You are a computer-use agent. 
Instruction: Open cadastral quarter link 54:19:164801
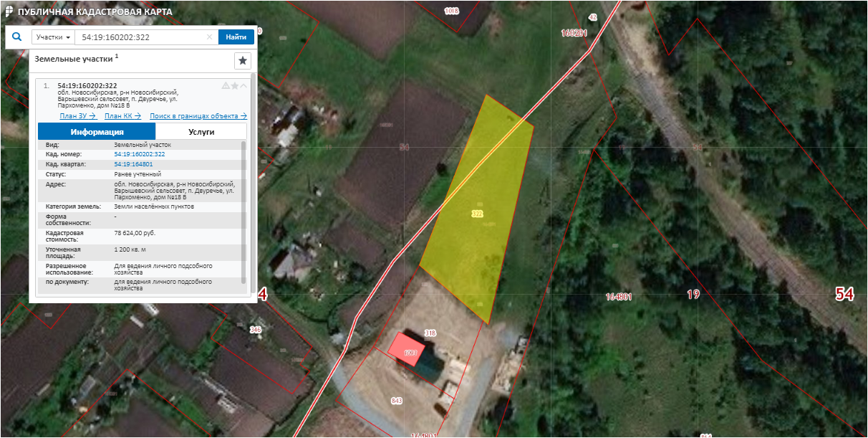[x=133, y=164]
